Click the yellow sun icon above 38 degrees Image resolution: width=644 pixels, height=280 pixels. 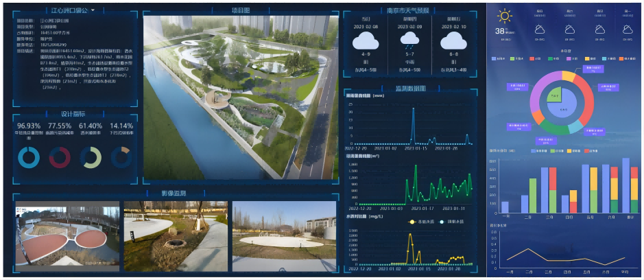504,16
